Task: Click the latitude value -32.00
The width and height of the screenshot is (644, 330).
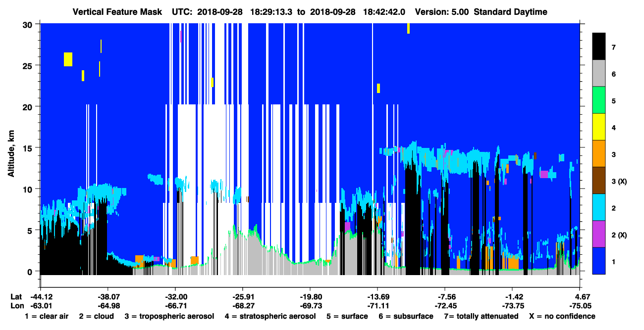Action: click(175, 296)
